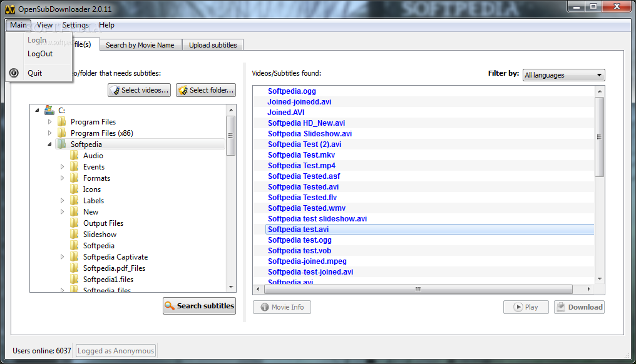Select Softpedia Tested.asf entry
The height and width of the screenshot is (364, 636).
tap(304, 176)
